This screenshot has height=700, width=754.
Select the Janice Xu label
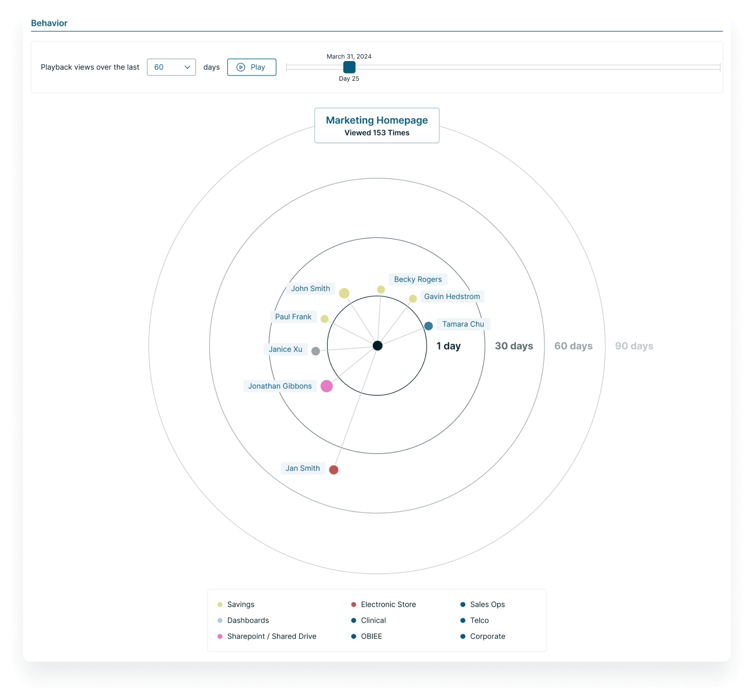(286, 350)
